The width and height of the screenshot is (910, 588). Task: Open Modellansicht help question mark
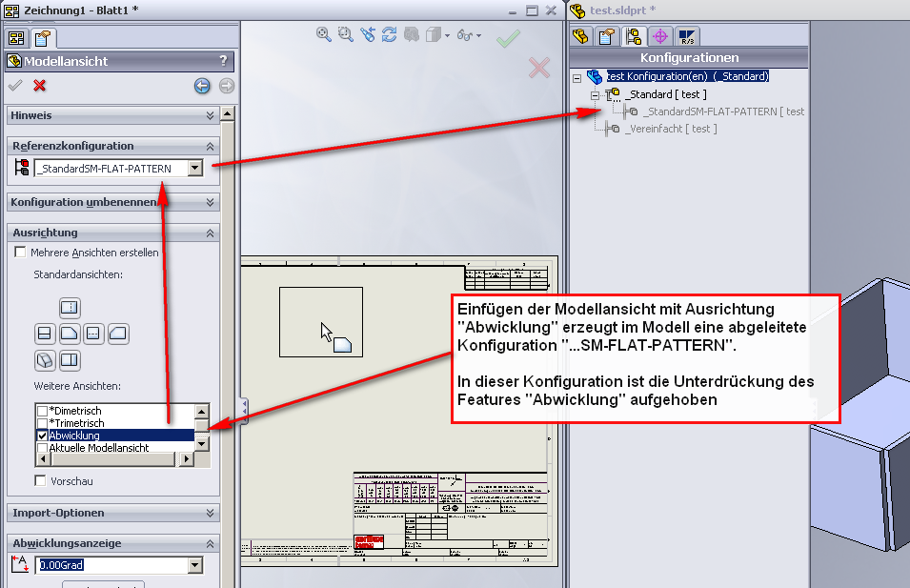tap(223, 60)
